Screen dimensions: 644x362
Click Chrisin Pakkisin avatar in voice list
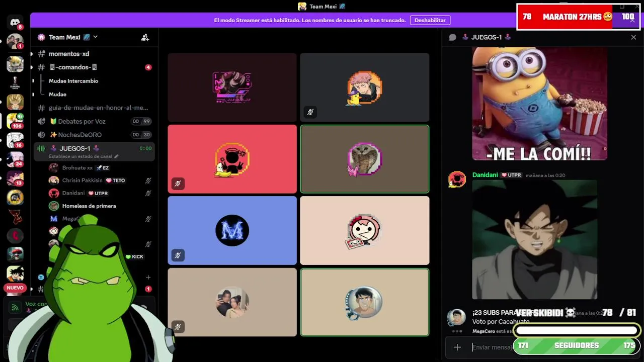click(54, 180)
